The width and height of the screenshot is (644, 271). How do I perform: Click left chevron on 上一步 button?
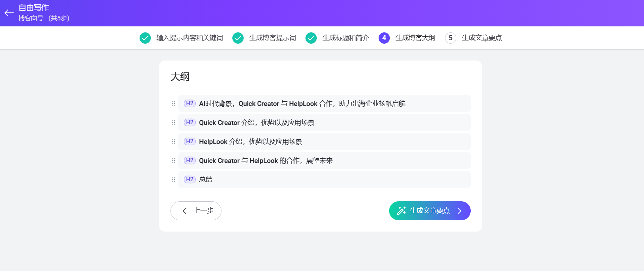tap(185, 211)
